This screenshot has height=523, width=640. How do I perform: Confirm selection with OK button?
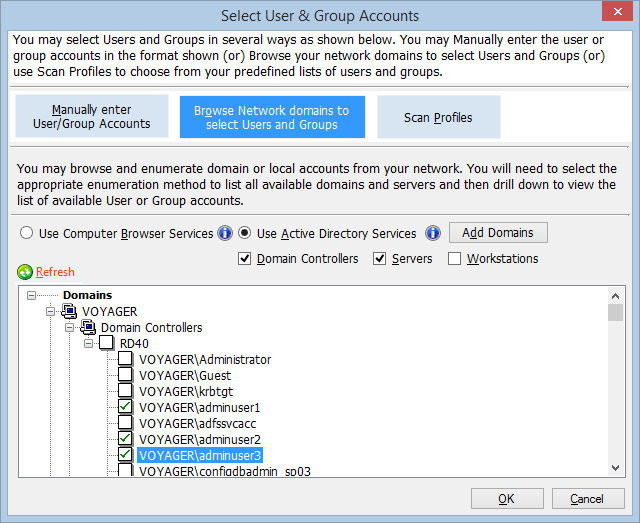[507, 499]
